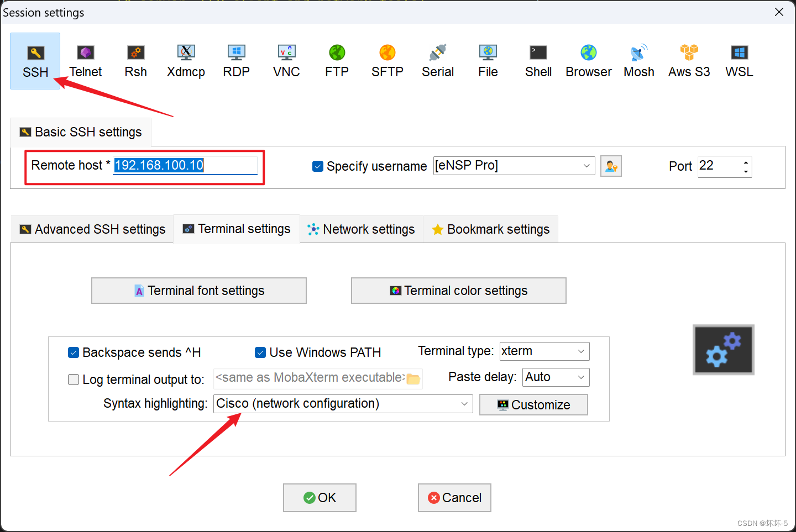Viewport: 796px width, 532px height.
Task: Disable Backspace sends ^H
Action: (x=74, y=352)
